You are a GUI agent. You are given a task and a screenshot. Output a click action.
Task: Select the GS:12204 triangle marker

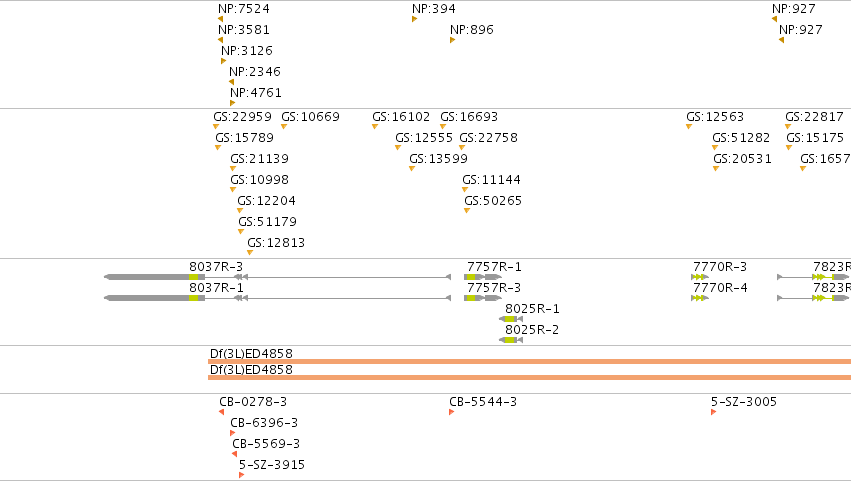click(x=240, y=211)
